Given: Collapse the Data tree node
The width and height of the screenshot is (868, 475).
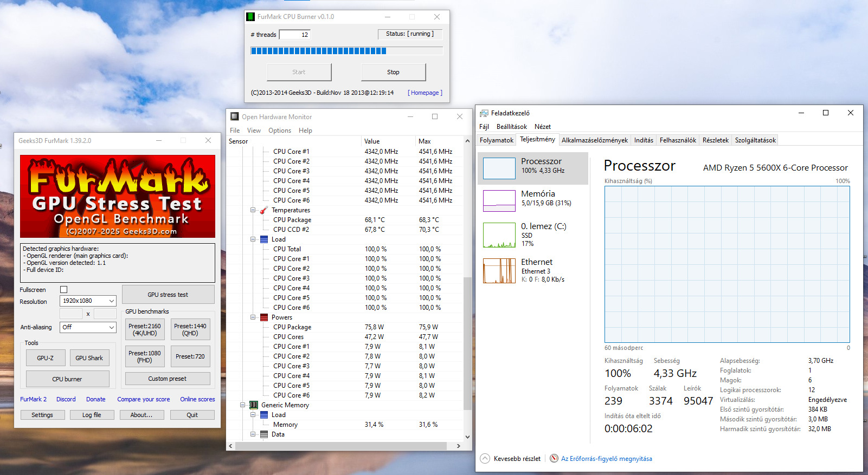Looking at the screenshot, I should tap(253, 434).
